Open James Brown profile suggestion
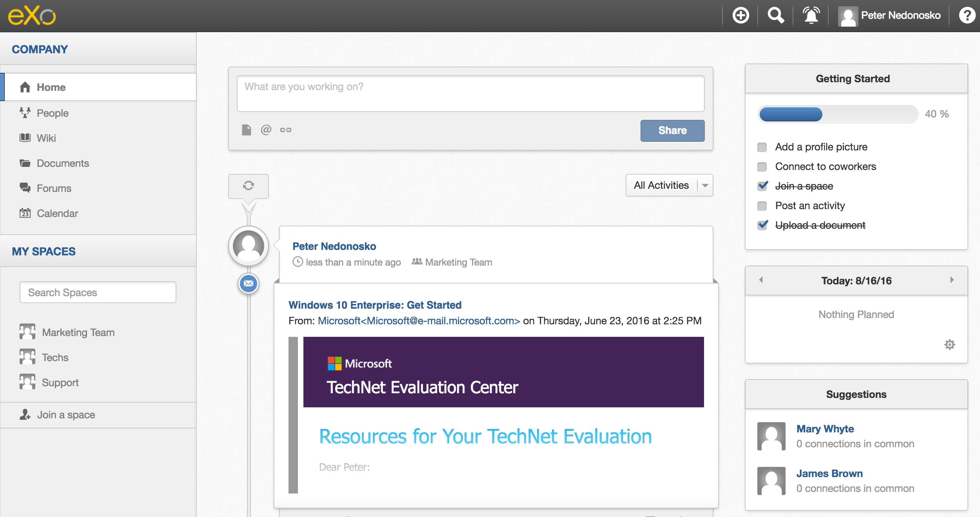Screen dimensions: 980x517 tap(829, 474)
